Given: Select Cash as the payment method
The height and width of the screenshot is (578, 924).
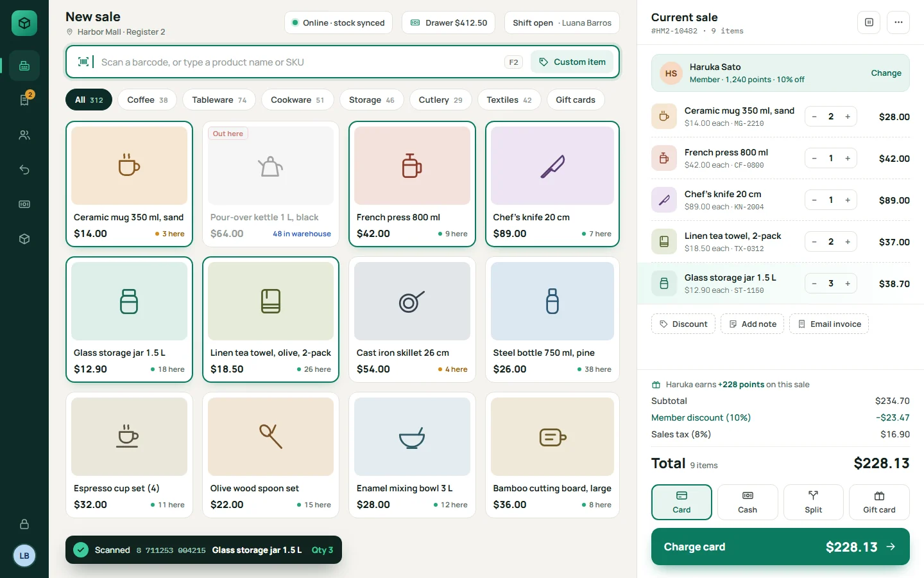Looking at the screenshot, I should [x=748, y=502].
